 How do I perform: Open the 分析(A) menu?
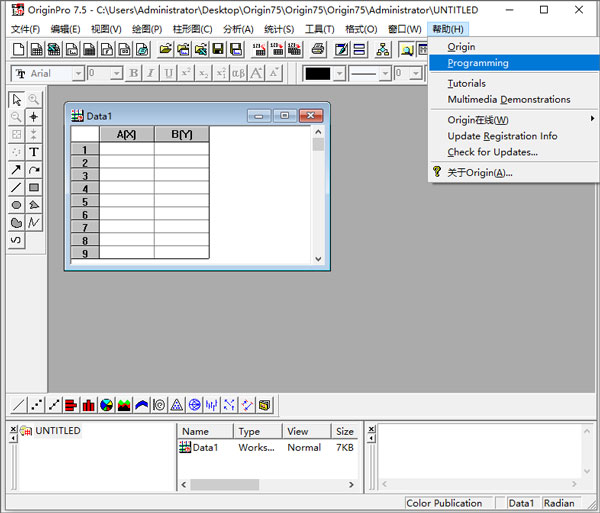(x=238, y=29)
